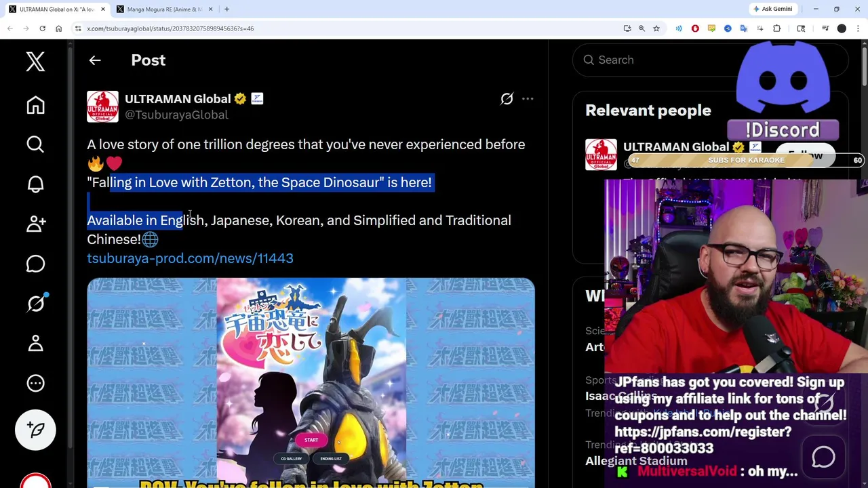
Task: Open the Profile person icon in sidebar
Action: pos(35,343)
